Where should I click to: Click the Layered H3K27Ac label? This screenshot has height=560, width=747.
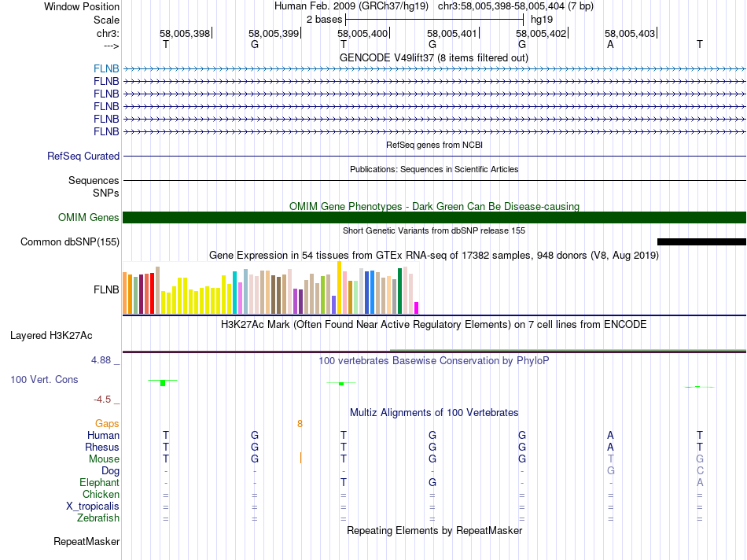click(x=51, y=336)
